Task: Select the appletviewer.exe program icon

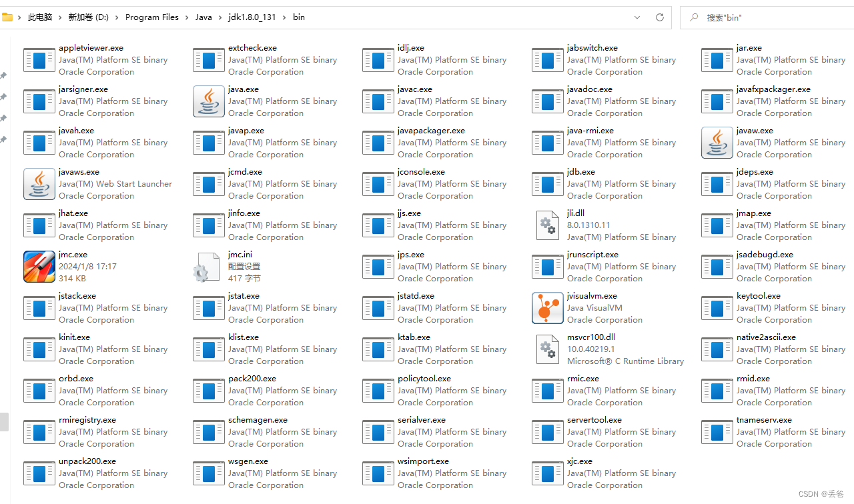Action: click(x=39, y=60)
